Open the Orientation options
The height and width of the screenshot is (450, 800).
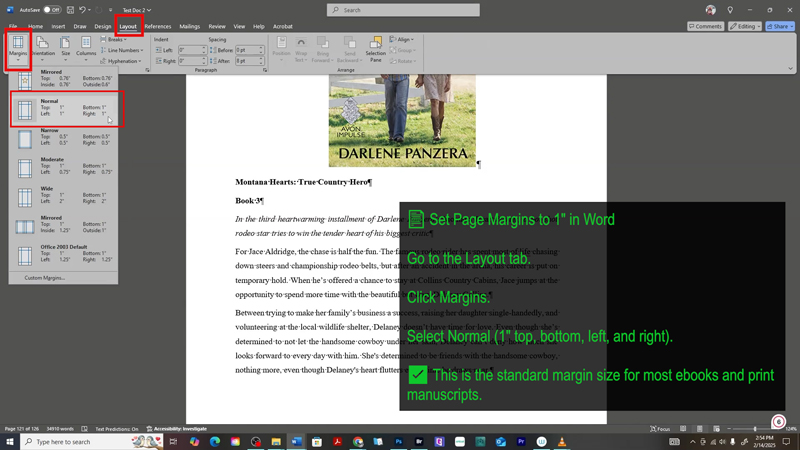tap(43, 49)
